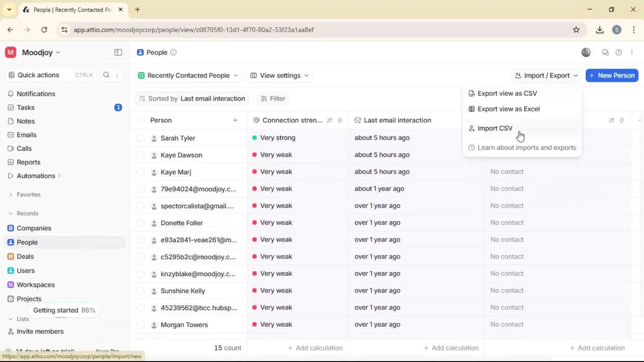Open Chrome three-dot menu
Viewport: 644px width, 362px height.
click(x=634, y=30)
